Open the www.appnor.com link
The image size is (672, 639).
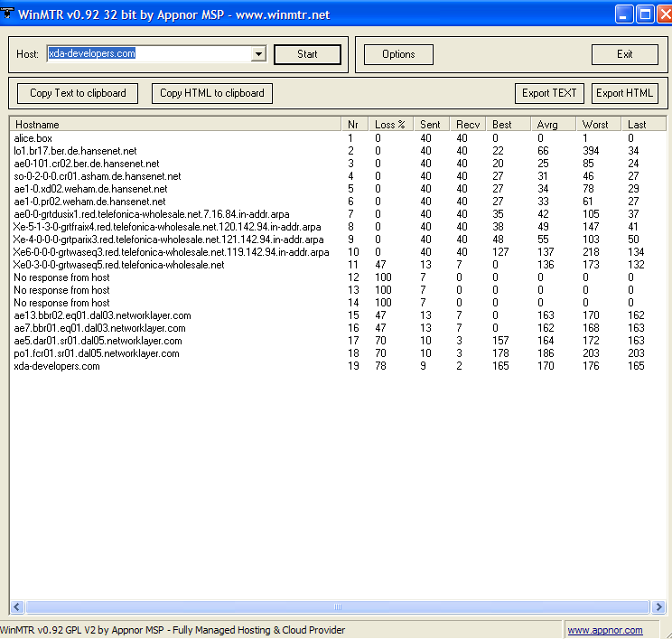604,630
